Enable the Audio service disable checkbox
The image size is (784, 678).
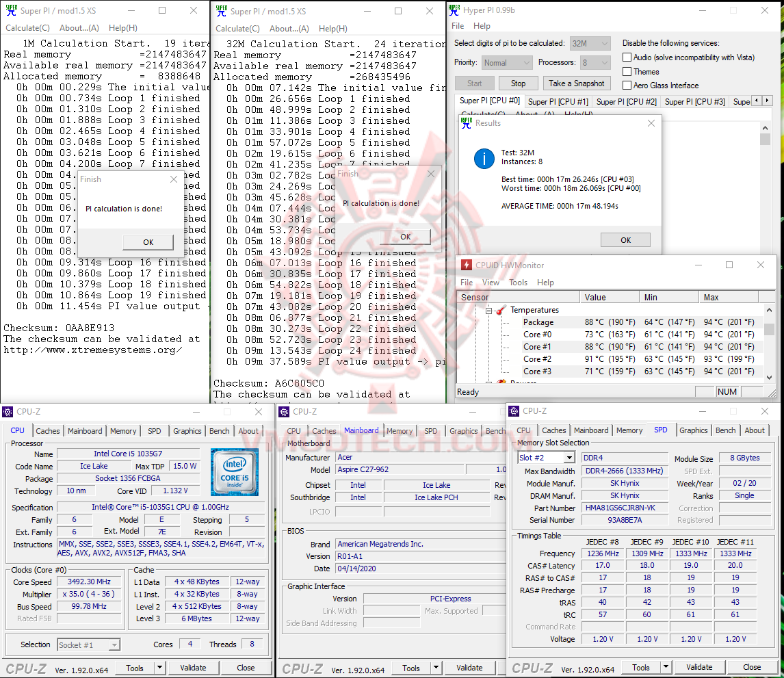point(627,57)
